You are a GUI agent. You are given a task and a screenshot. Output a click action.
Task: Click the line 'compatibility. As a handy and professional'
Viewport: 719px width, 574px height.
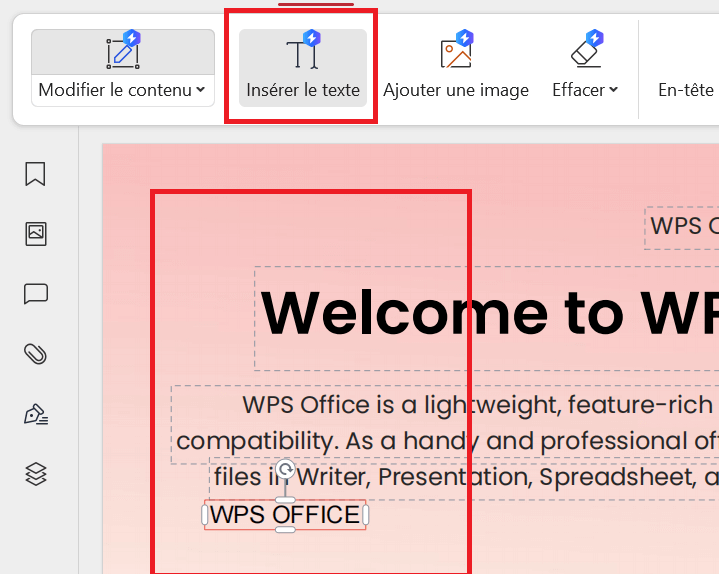point(447,441)
